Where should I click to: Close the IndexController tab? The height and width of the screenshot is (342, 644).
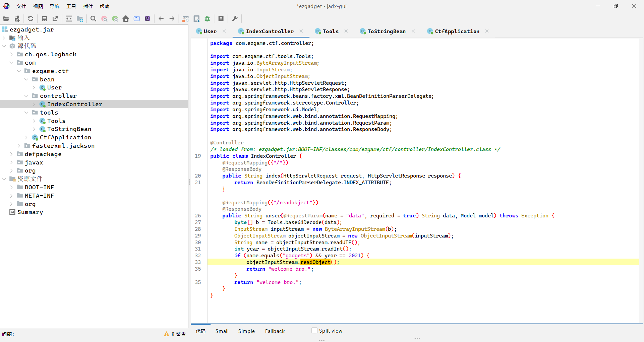(301, 31)
